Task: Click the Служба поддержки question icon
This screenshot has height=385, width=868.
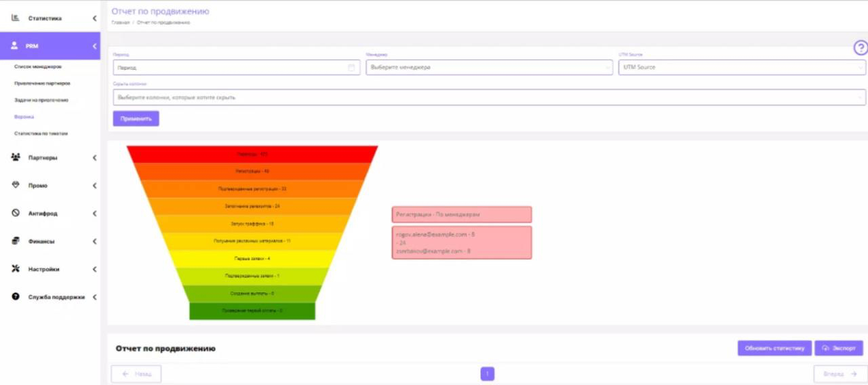Action: point(15,296)
